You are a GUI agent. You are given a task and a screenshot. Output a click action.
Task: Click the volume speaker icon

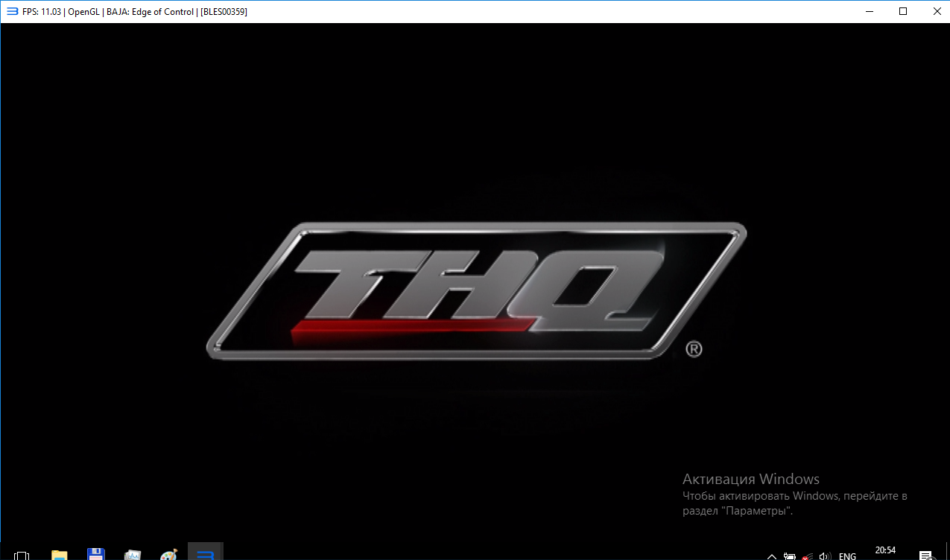(x=825, y=556)
